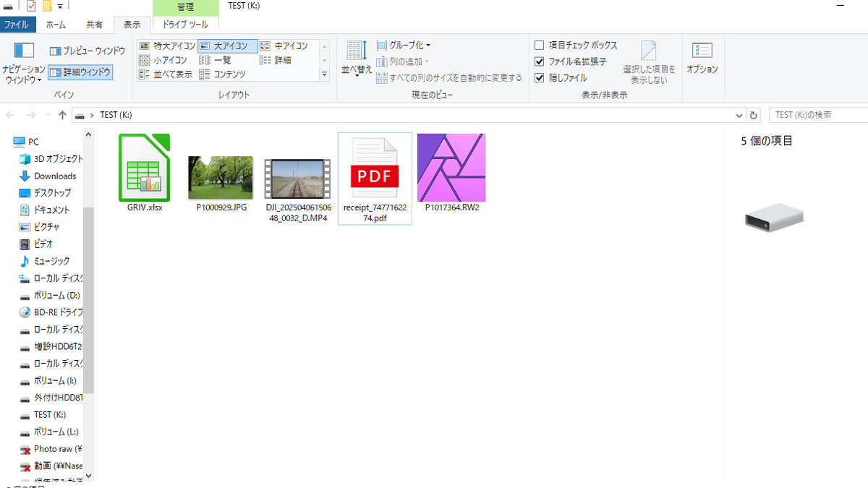
Task: Choose 小アイコン layout
Action: (x=163, y=60)
